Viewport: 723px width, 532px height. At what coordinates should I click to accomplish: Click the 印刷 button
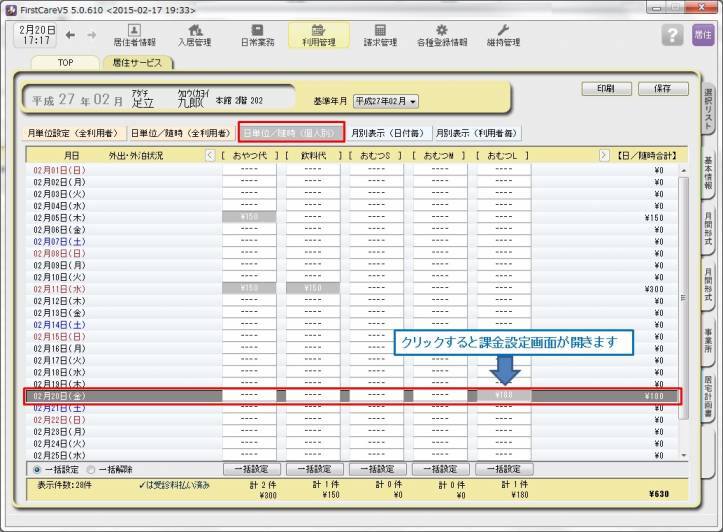click(x=608, y=89)
